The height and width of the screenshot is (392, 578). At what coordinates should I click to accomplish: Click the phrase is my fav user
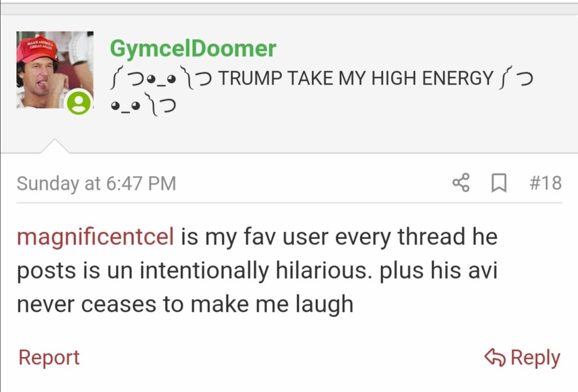[254, 237]
